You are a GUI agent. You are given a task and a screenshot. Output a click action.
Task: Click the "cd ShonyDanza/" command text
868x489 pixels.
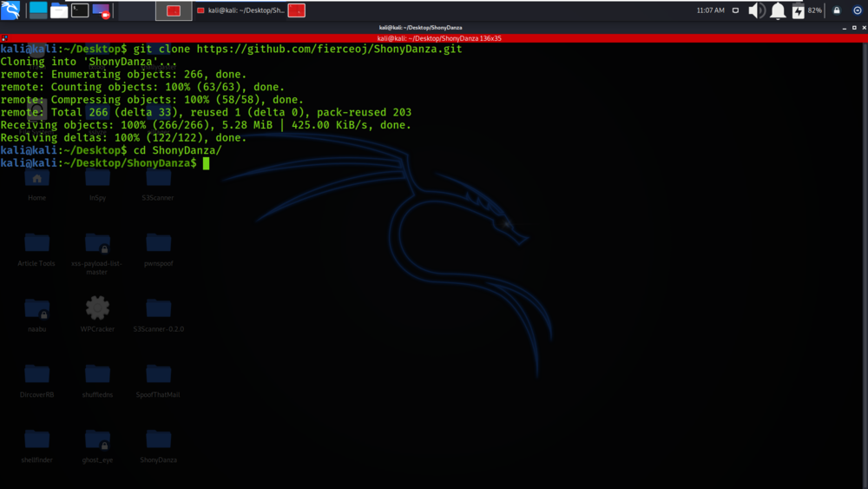click(177, 150)
